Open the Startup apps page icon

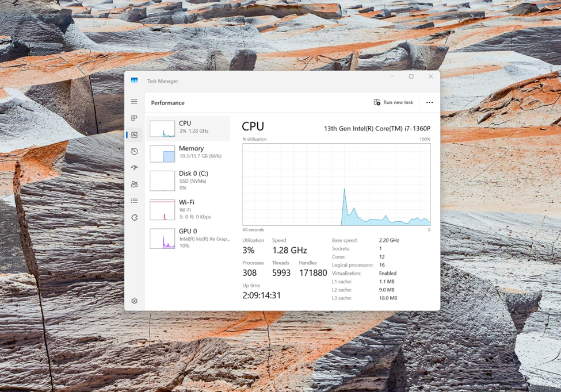point(134,168)
